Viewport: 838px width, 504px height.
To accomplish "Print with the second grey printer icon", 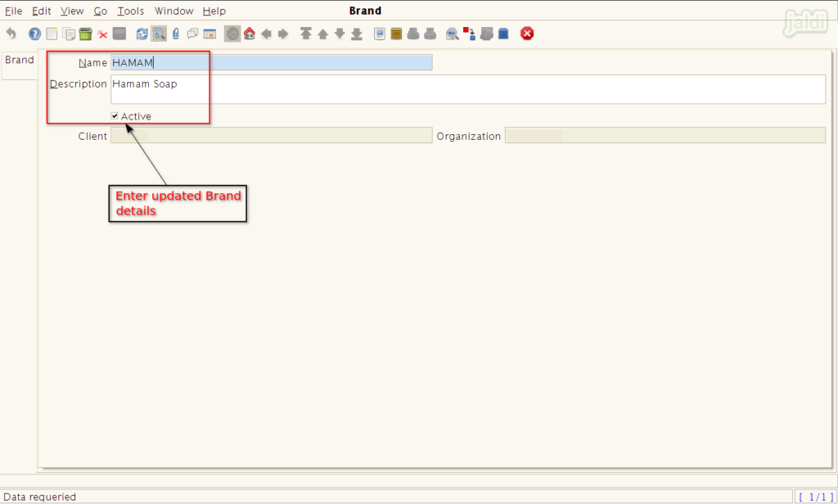I will (430, 34).
